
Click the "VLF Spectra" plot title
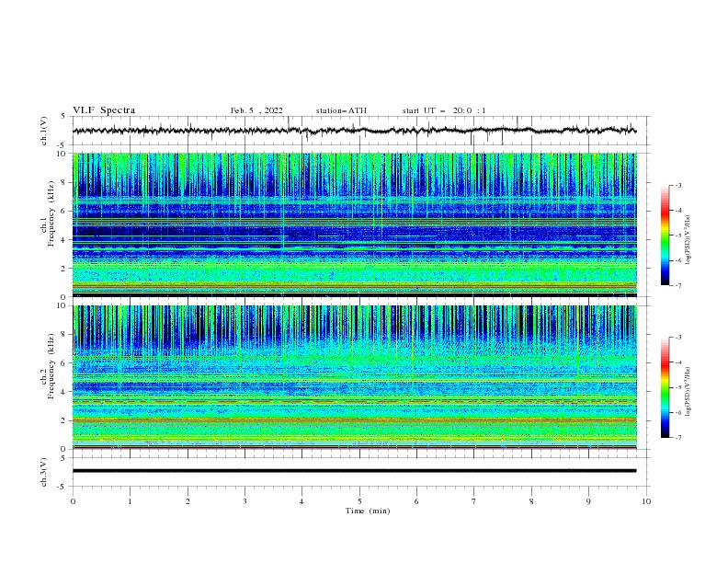[104, 110]
